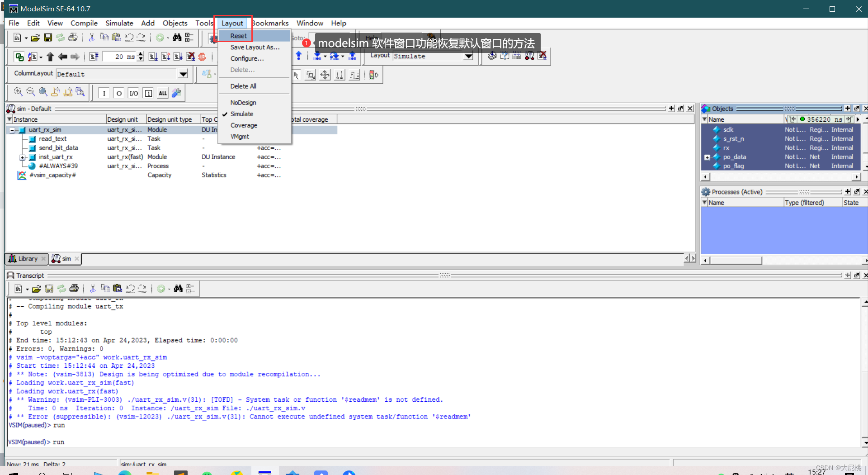Viewport: 868px width, 475px height.
Task: Click the Run simulation icon
Action: (x=153, y=57)
